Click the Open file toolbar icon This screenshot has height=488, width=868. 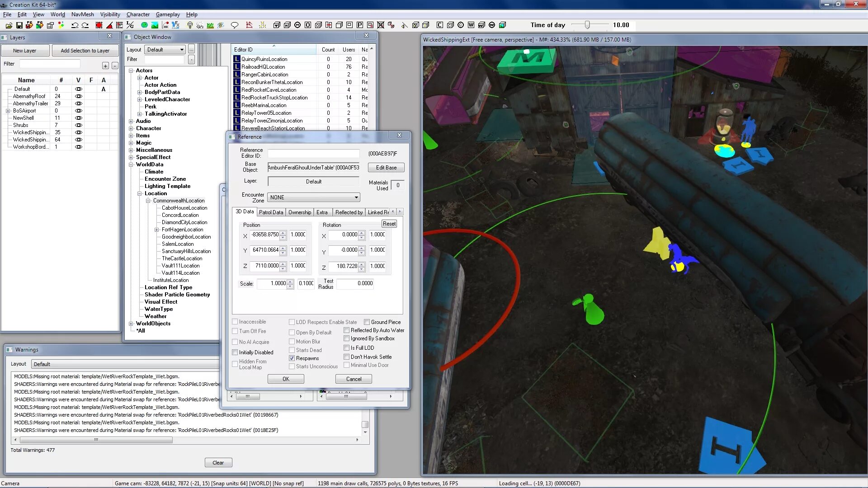point(9,25)
